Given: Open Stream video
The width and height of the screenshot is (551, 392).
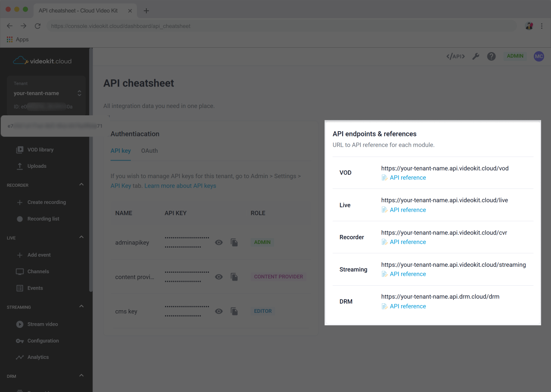Looking at the screenshot, I should [43, 324].
